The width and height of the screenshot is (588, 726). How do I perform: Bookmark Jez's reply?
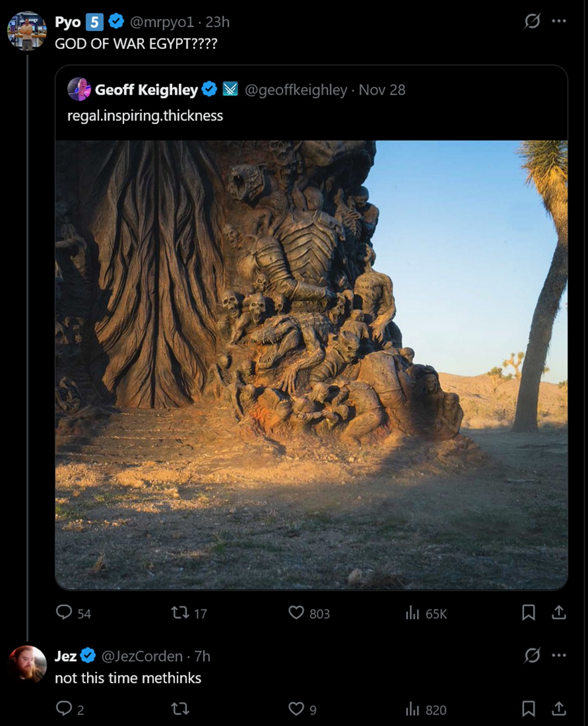click(x=528, y=709)
